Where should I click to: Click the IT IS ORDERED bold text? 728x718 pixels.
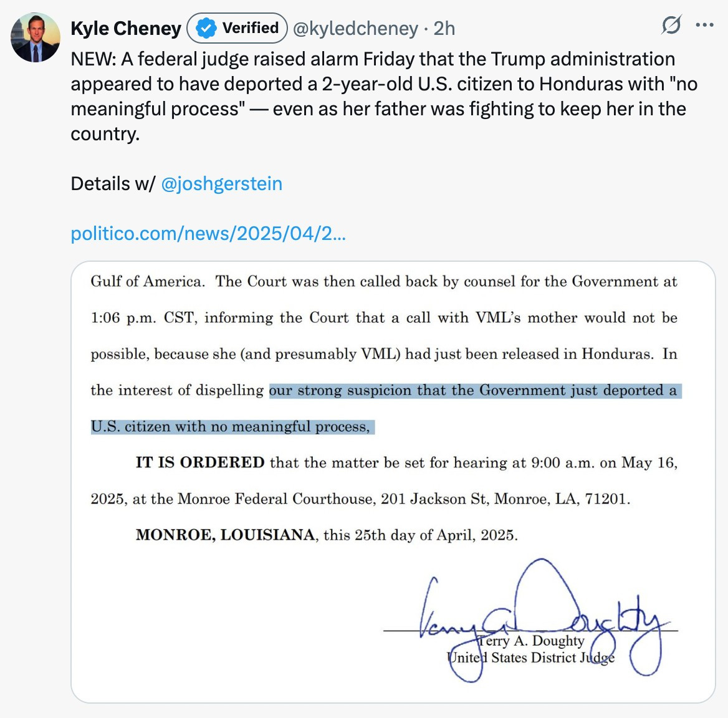pyautogui.click(x=200, y=462)
